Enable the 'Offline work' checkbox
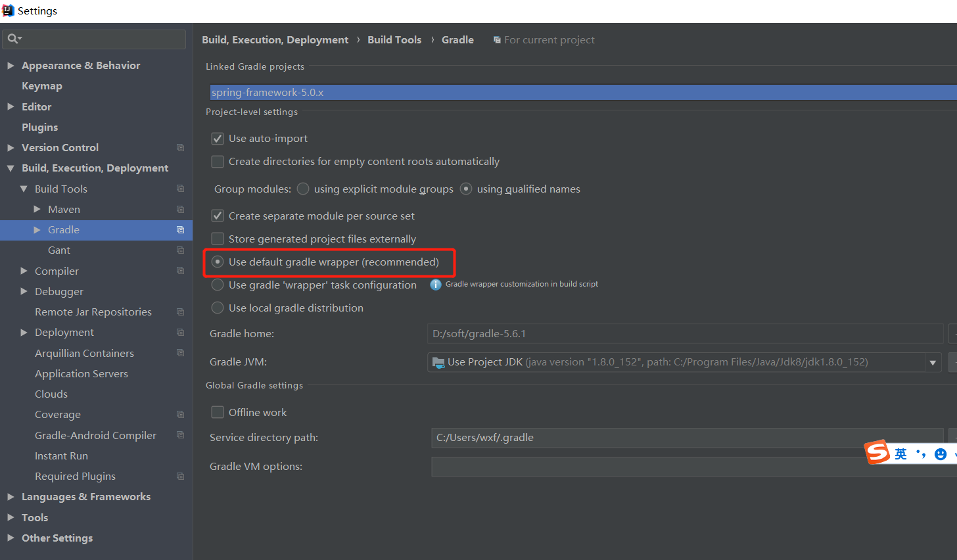Image resolution: width=957 pixels, height=560 pixels. 218,413
